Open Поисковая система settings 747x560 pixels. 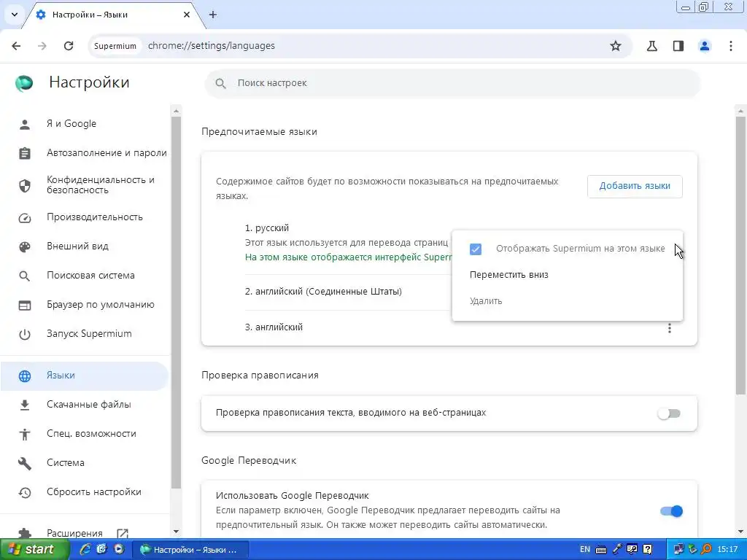point(85,275)
